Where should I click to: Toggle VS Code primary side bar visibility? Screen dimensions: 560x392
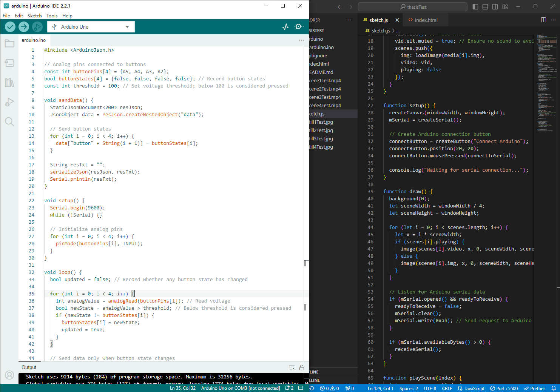point(475,7)
